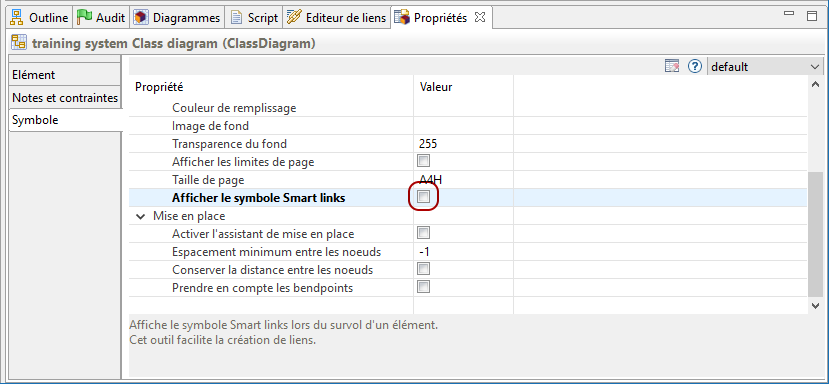Viewport: 829px width, 384px height.
Task: Click the Outline tab icon
Action: tap(18, 18)
